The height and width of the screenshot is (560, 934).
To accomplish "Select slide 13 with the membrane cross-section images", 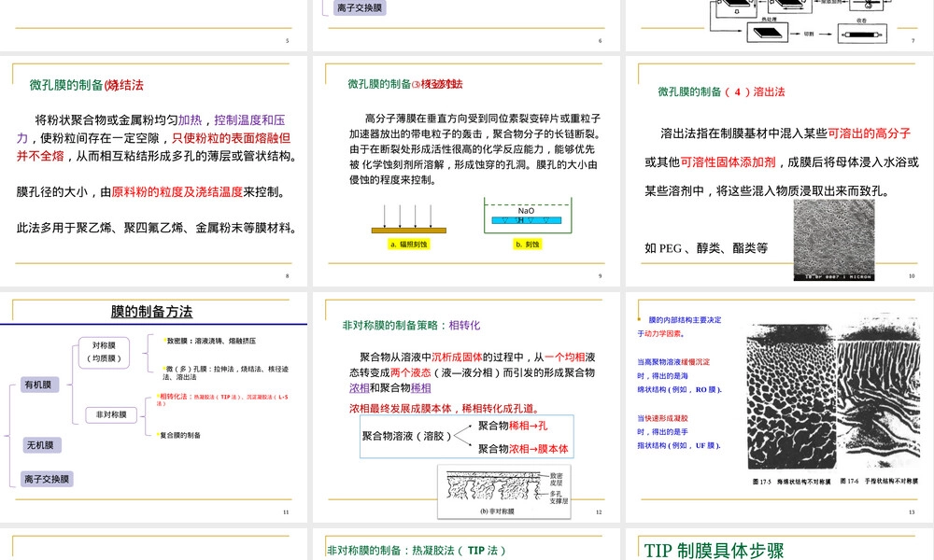I will [x=779, y=407].
